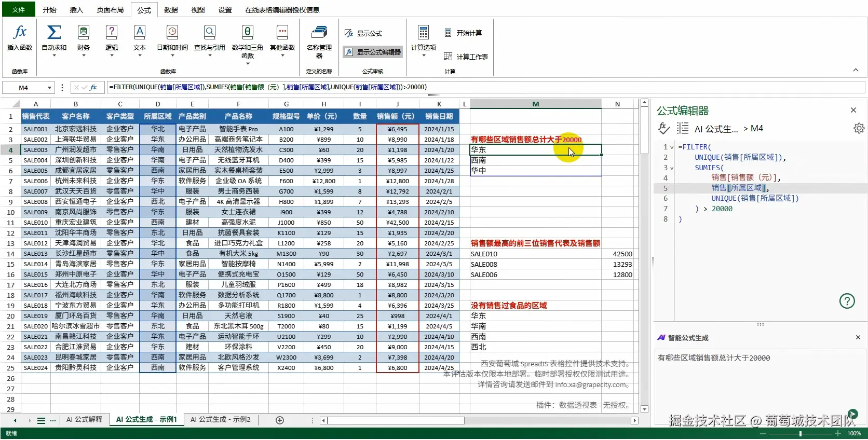
Task: Click the formula validate fx check icon
Action: point(663,128)
